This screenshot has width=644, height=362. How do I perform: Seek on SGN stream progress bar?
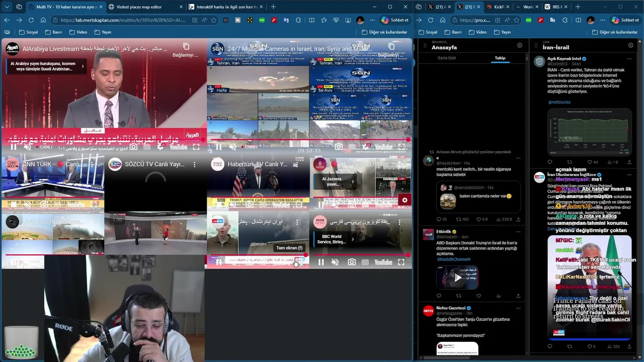point(309,140)
